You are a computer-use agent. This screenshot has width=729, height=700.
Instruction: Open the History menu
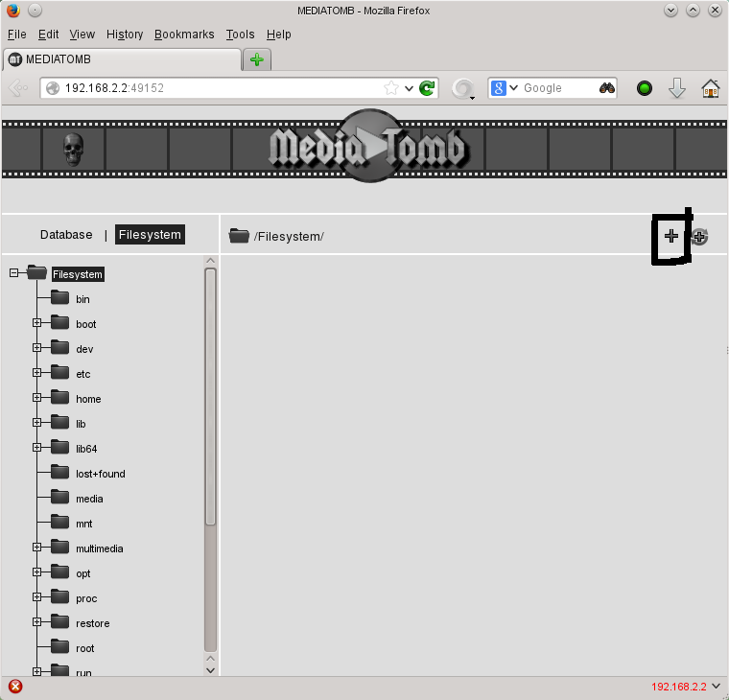coord(125,35)
